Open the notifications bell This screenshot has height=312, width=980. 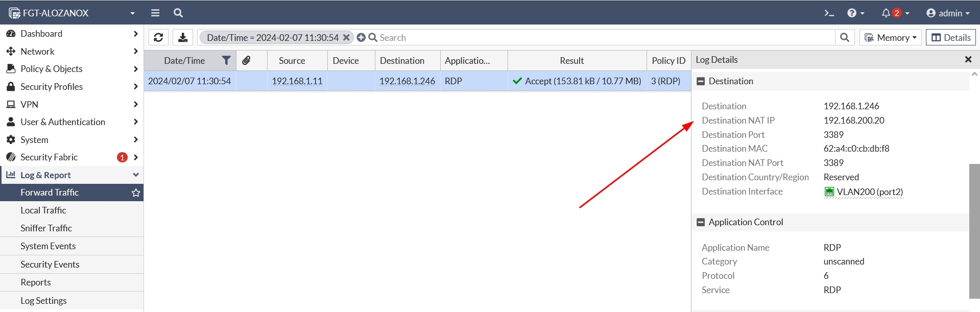[x=886, y=13]
